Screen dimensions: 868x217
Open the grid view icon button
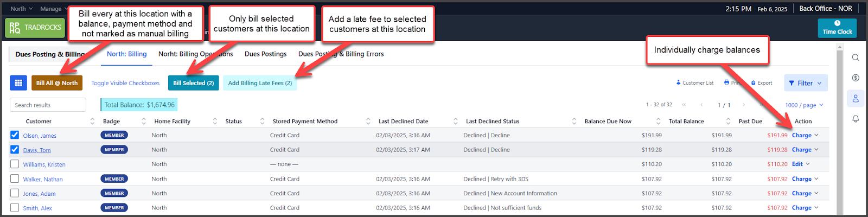(x=18, y=83)
